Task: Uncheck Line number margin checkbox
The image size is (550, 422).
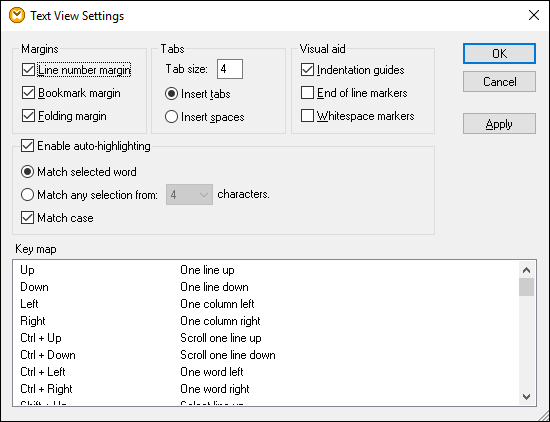Action: tap(28, 70)
